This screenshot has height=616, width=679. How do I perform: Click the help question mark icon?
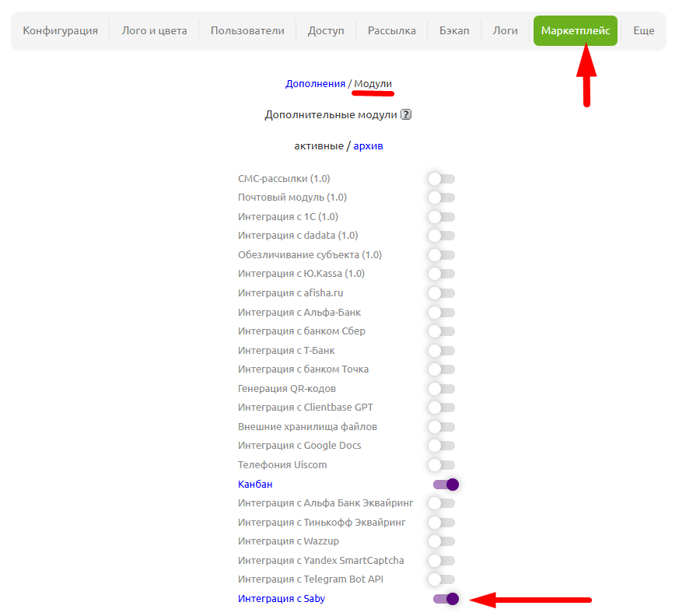pos(405,114)
